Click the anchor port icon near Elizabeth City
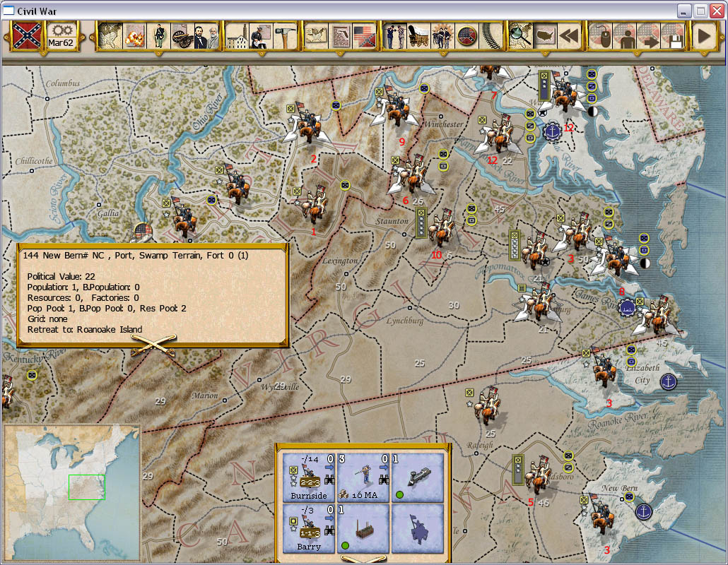The image size is (728, 565). (x=668, y=382)
